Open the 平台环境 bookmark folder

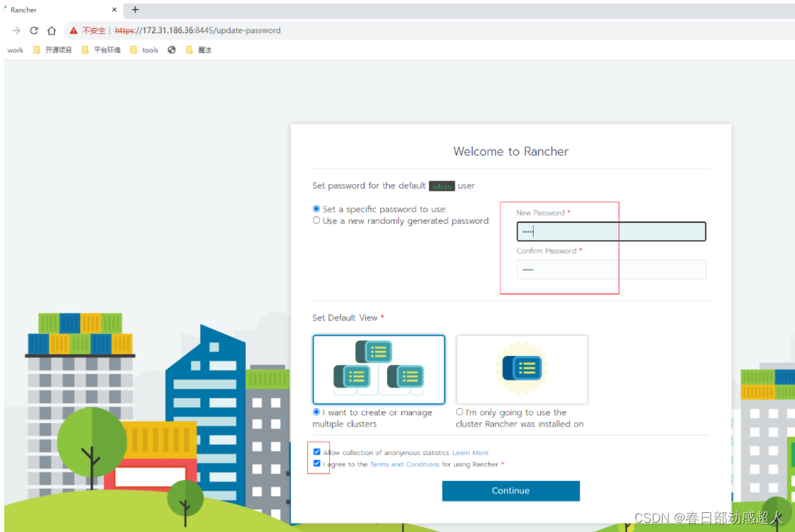pyautogui.click(x=101, y=50)
